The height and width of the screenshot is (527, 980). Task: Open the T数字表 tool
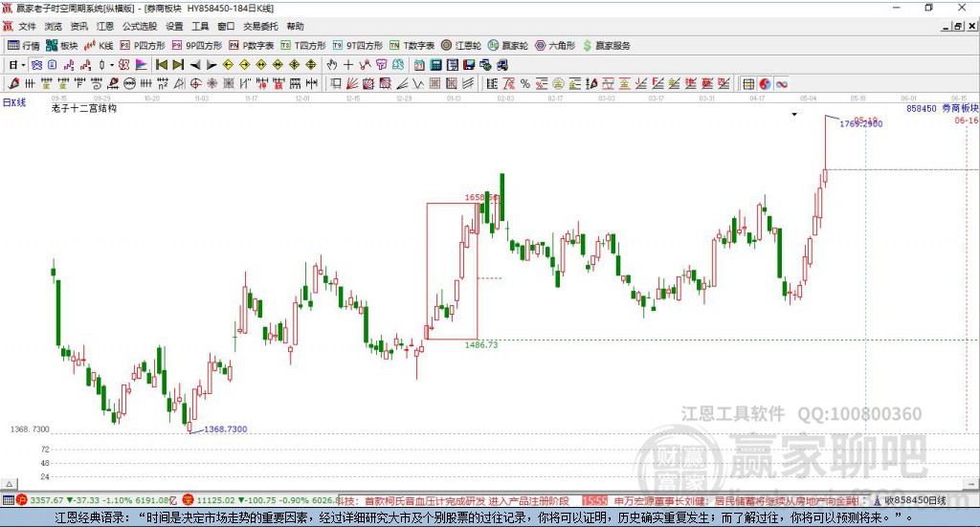(412, 46)
